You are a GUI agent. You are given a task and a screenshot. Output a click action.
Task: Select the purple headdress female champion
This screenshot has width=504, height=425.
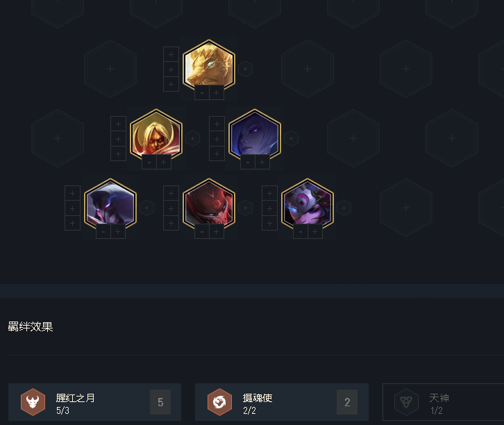308,204
